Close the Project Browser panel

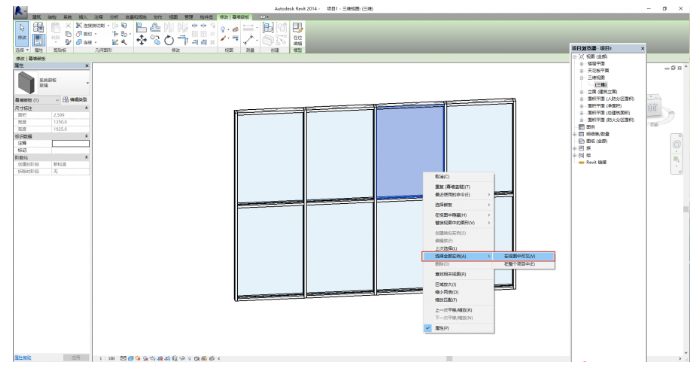click(642, 48)
